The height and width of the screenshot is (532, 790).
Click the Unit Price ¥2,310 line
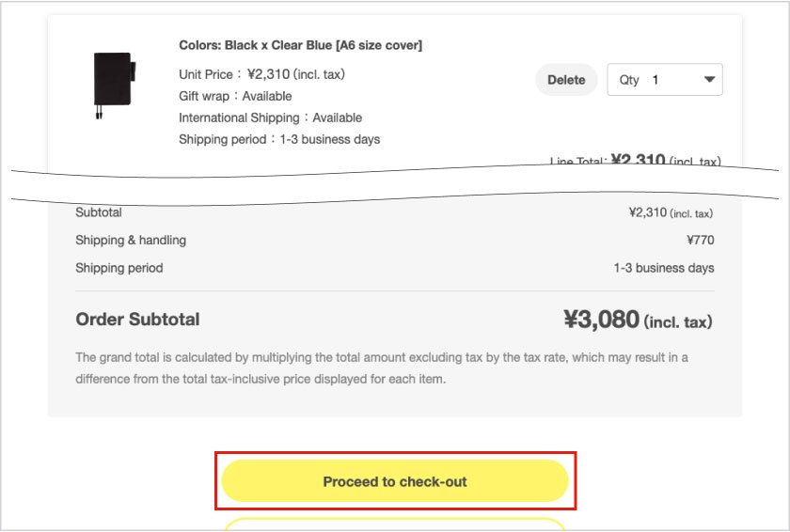point(253,74)
